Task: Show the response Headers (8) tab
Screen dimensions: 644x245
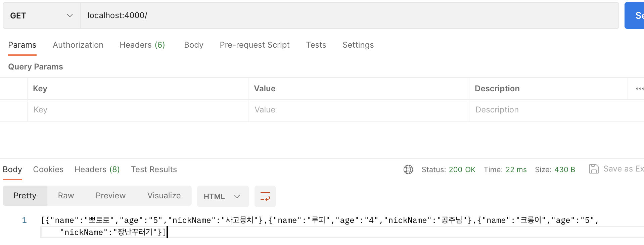Action: coord(97,169)
